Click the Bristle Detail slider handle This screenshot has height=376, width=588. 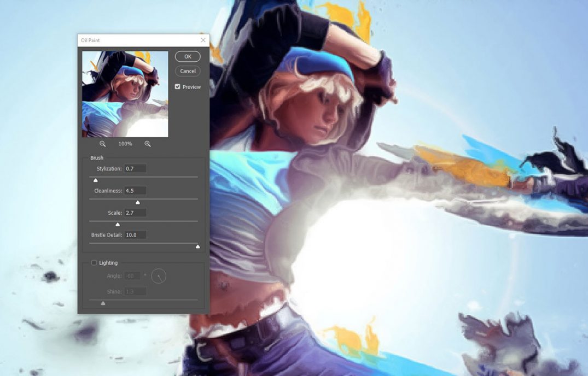pyautogui.click(x=197, y=246)
